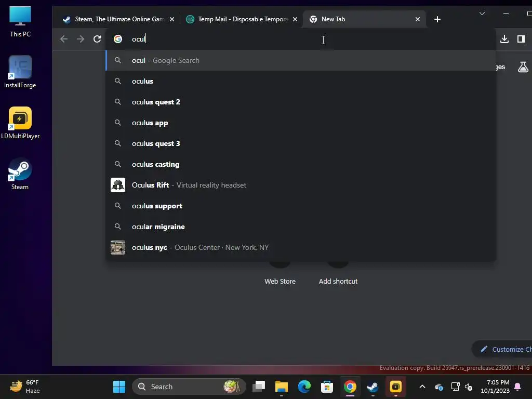This screenshot has height=399, width=532.
Task: Select 'ocul - Google Search' suggestion
Action: pyautogui.click(x=301, y=60)
